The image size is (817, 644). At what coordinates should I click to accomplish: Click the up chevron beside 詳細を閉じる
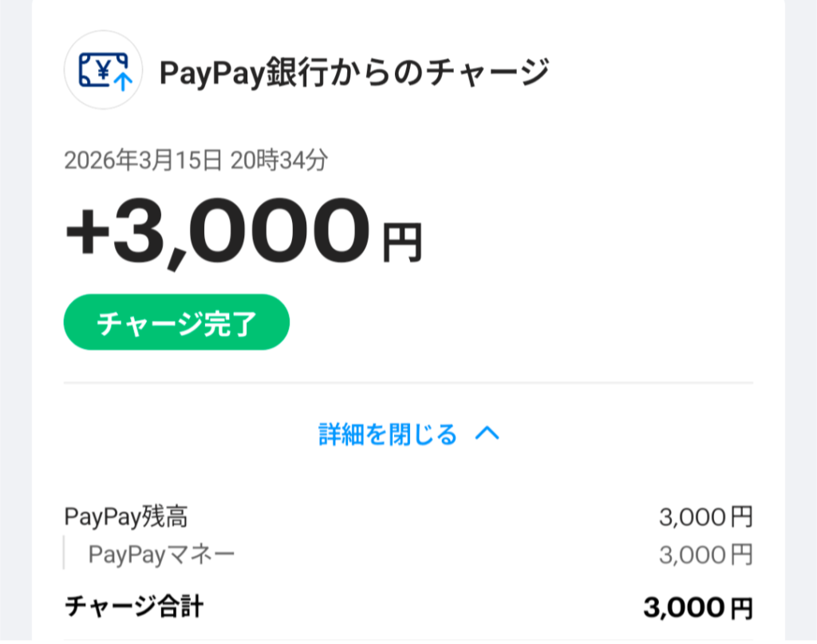[x=487, y=434]
